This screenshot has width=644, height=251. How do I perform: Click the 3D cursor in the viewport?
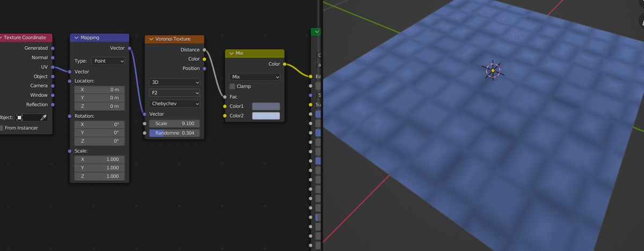click(x=493, y=70)
